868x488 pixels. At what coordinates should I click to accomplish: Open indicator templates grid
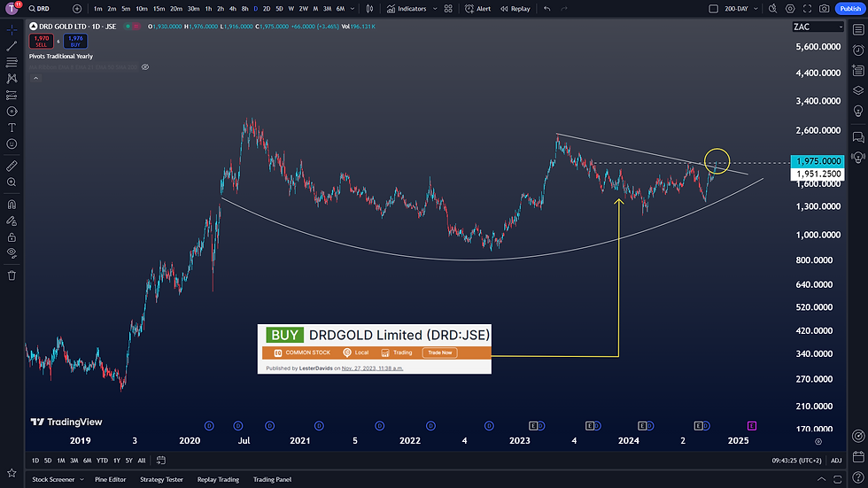tap(448, 8)
